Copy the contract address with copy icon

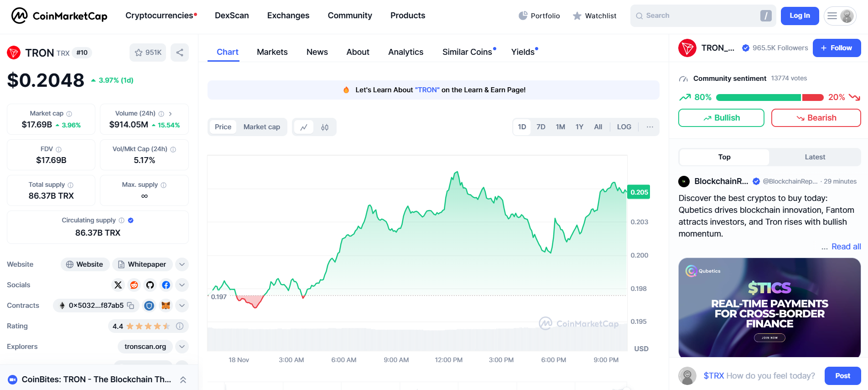(131, 306)
